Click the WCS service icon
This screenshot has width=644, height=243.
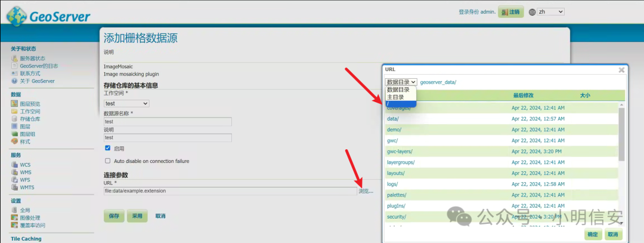pyautogui.click(x=14, y=164)
